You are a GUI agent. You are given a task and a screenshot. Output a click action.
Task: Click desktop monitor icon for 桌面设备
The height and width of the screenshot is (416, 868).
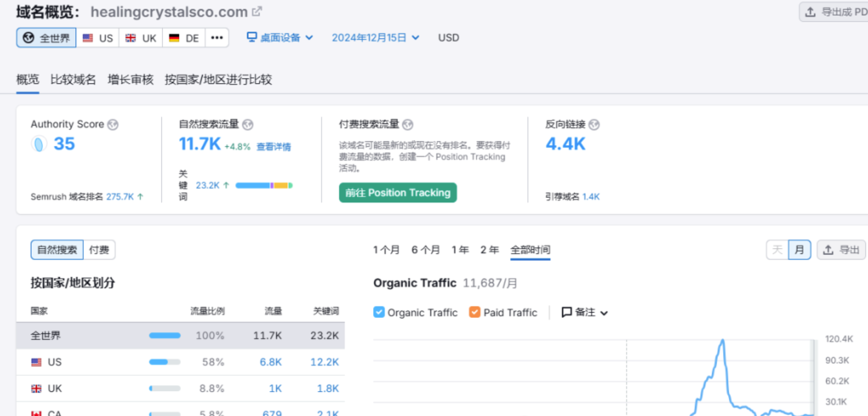(x=252, y=37)
